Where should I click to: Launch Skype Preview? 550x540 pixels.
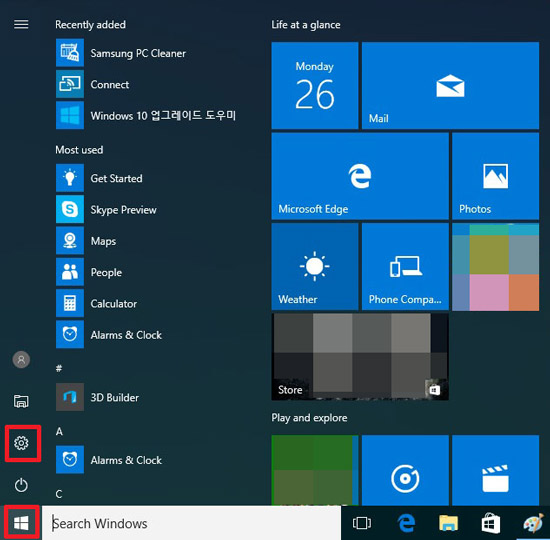pos(106,209)
